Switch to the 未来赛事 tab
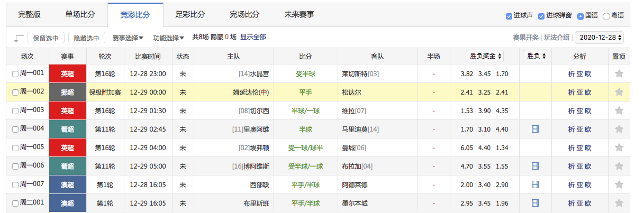644x213 pixels. click(x=299, y=15)
